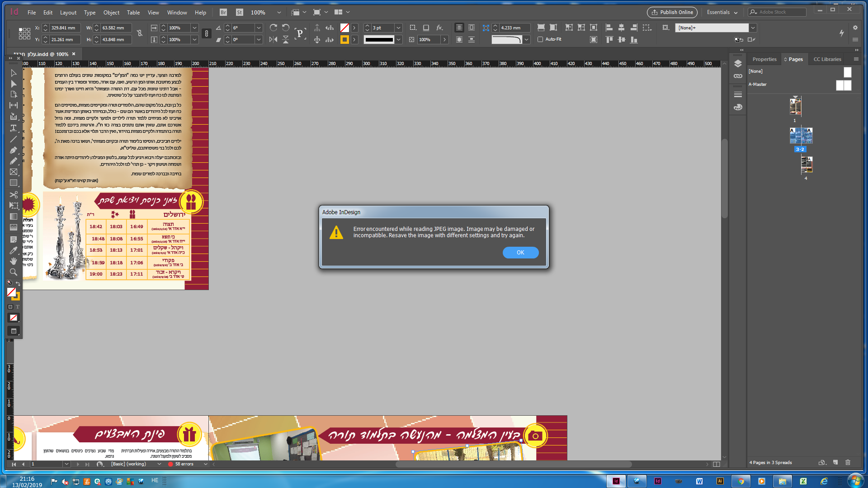Open the Layers panel icon
Viewport: 868px width, 488px height.
click(738, 63)
